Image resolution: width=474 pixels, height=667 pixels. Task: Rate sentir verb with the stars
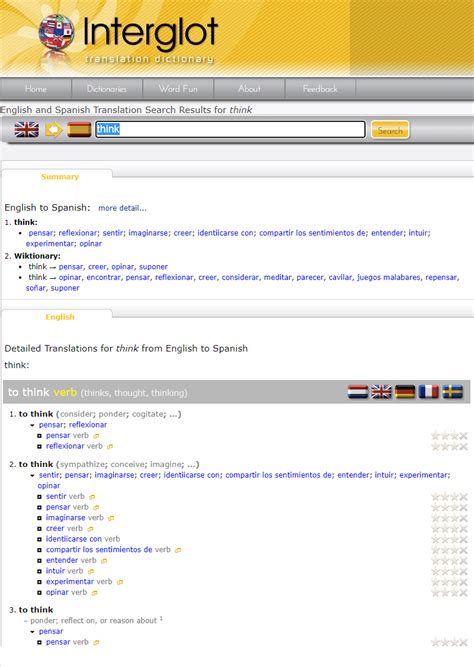click(x=449, y=496)
